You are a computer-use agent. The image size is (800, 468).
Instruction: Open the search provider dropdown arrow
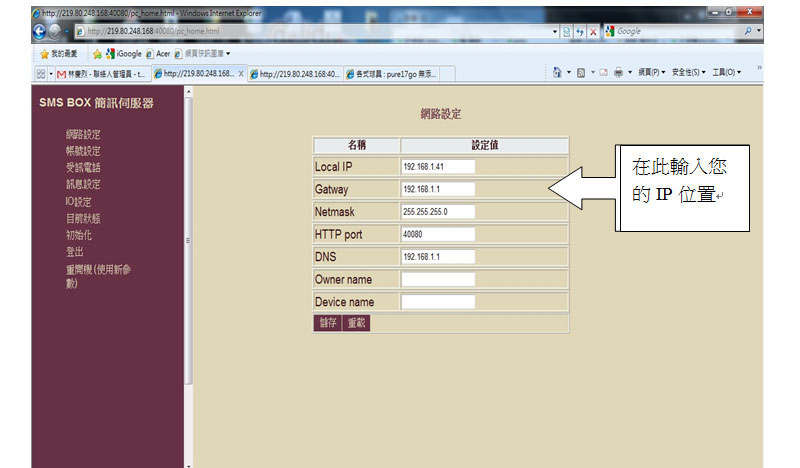759,31
